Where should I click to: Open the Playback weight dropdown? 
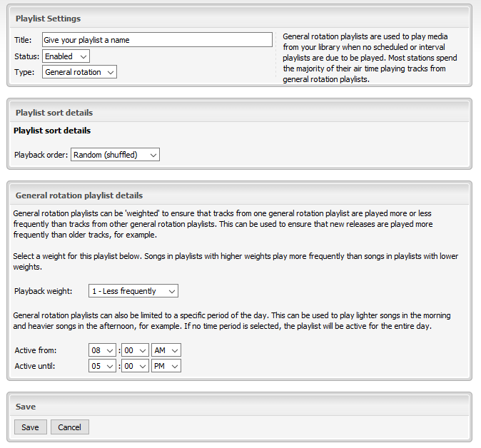coord(133,291)
